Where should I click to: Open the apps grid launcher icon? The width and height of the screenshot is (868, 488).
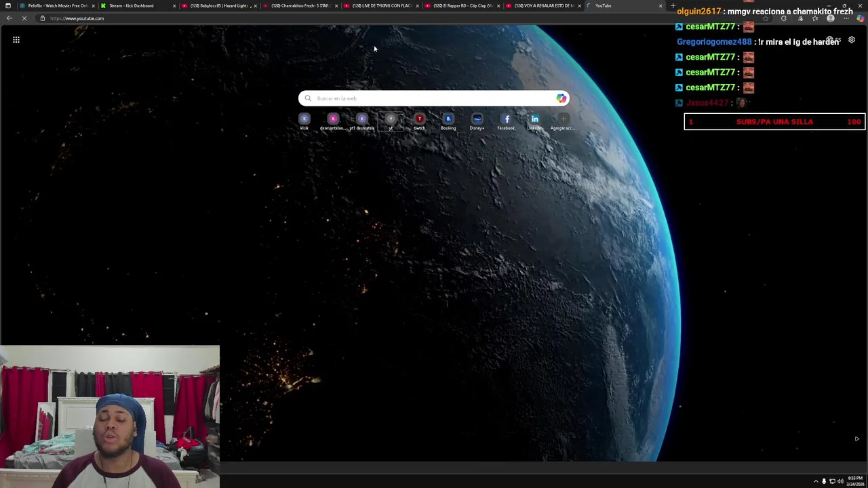pos(16,40)
